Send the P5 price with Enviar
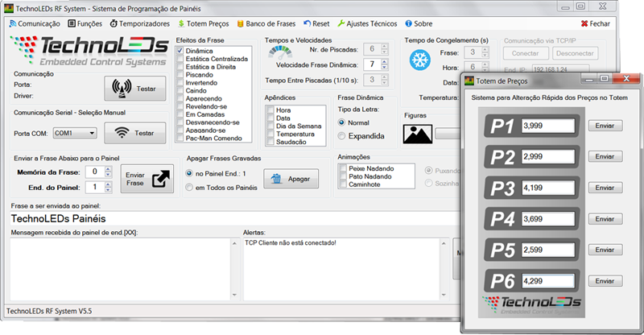The image size is (644, 335). tap(605, 250)
